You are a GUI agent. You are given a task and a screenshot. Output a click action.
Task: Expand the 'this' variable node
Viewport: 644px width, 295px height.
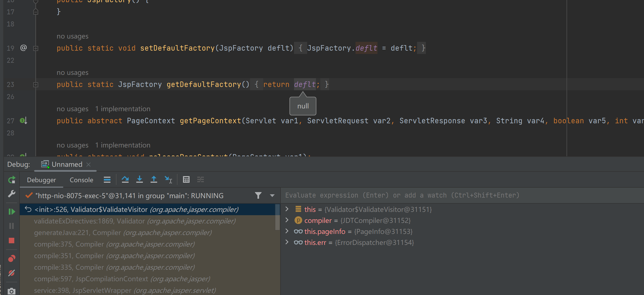click(x=287, y=209)
